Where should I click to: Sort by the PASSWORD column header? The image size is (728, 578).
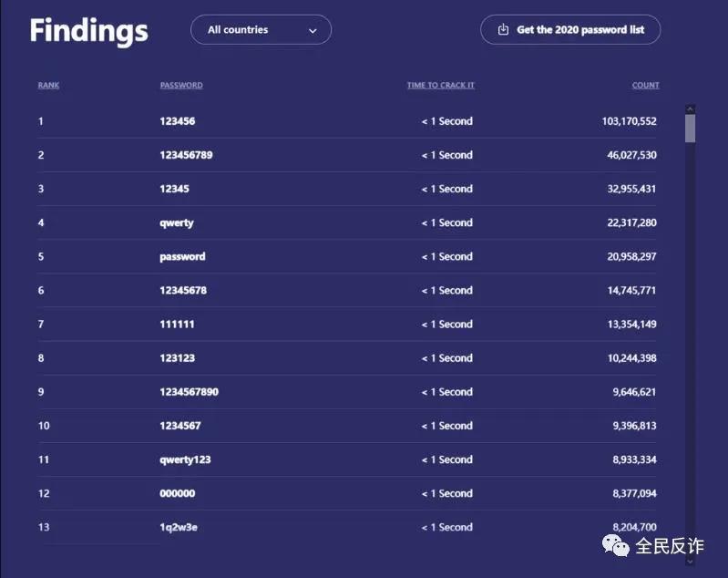[181, 86]
